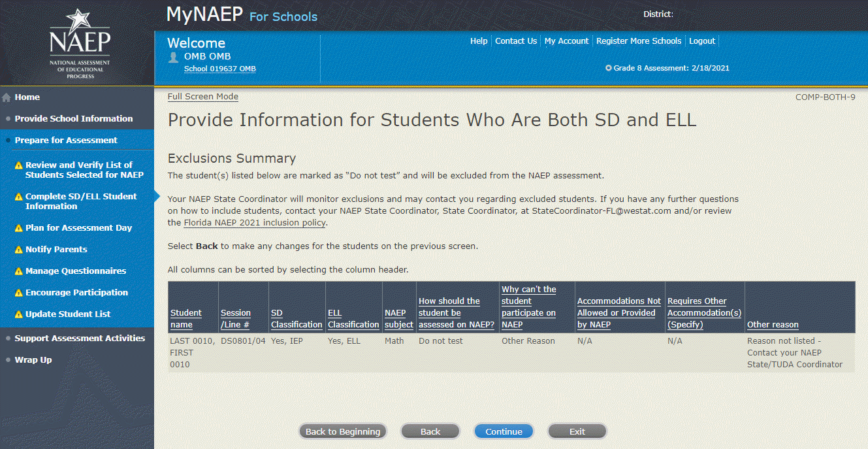
Task: Click the user profile silhouette icon
Action: [174, 57]
